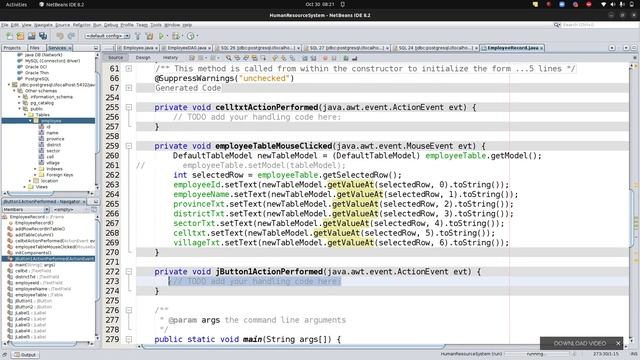Click Activities in the top bar
The width and height of the screenshot is (640, 360).
[x=16, y=4]
